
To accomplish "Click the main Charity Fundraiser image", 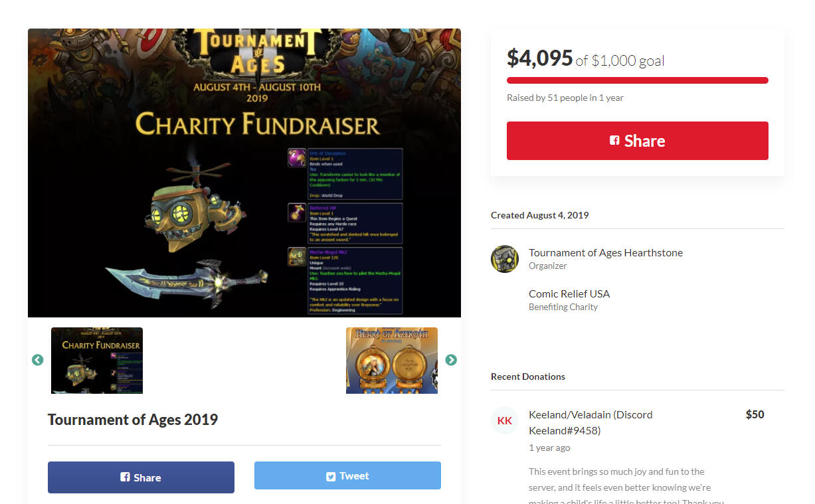I will click(x=244, y=173).
